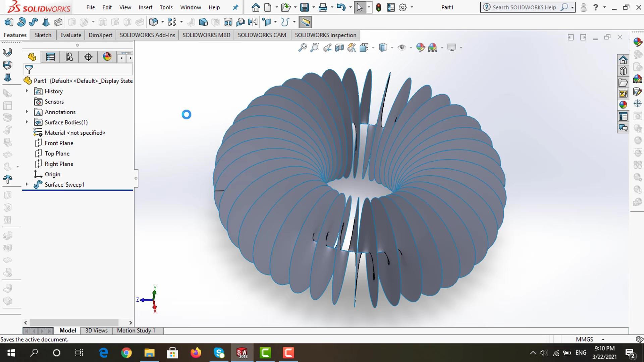644x362 pixels.
Task: Open the DisplayManager color tab
Action: [x=107, y=57]
